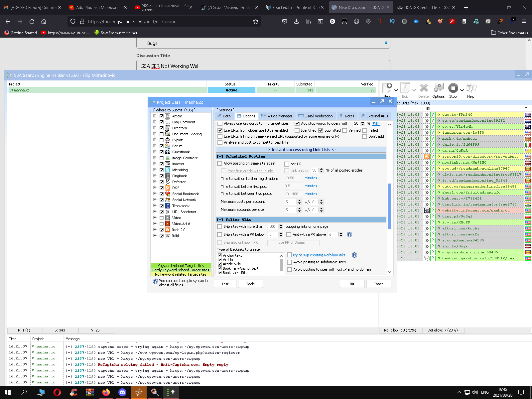Viewport: 532px width, 399px height.
Task: Collapse the Scheduled Posting section
Action: (x=220, y=156)
